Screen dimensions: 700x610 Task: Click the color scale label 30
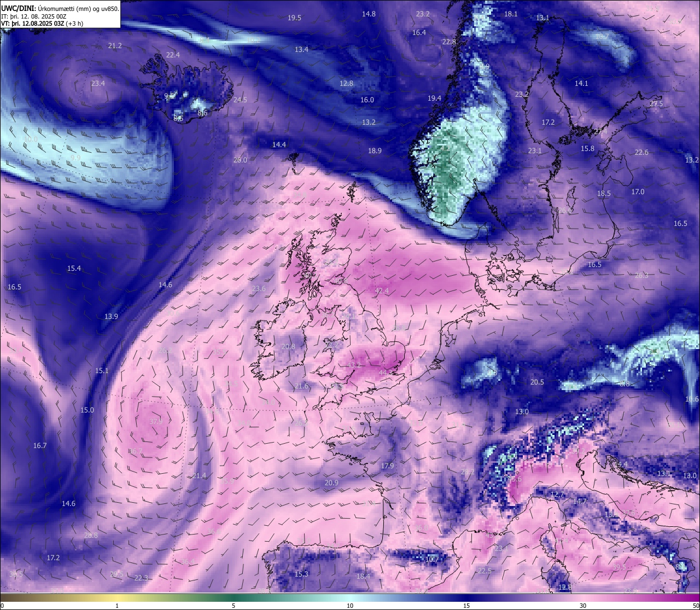click(x=583, y=606)
